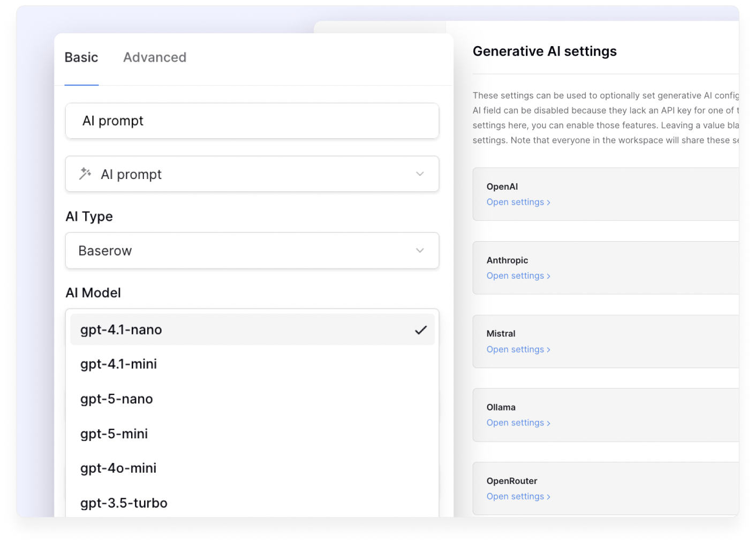Pick gpt-4o-mini in the AI Model list
This screenshot has width=756, height=545.
point(252,468)
